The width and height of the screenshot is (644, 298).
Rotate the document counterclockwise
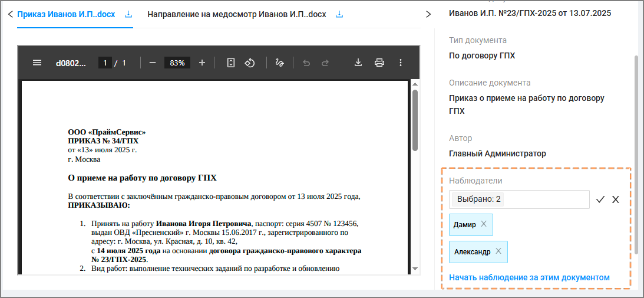(249, 63)
